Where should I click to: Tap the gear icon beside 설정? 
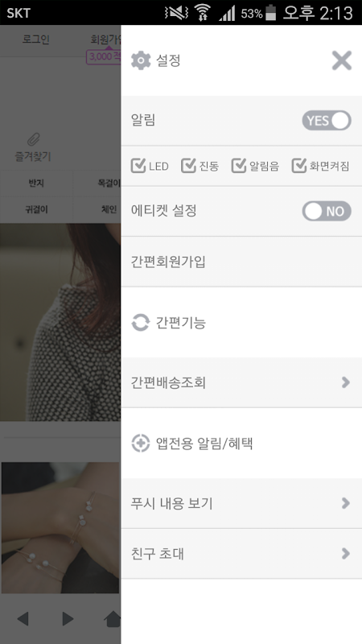141,61
